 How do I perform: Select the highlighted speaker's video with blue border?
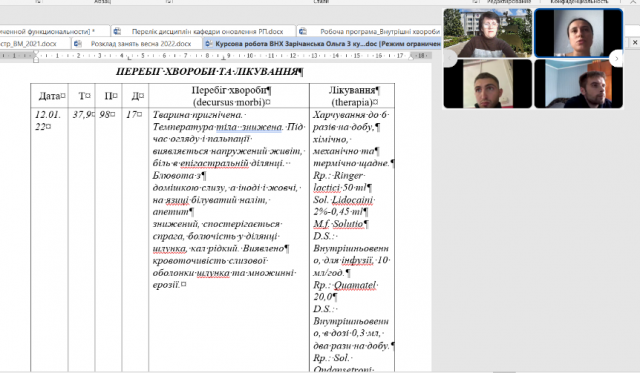(578, 33)
